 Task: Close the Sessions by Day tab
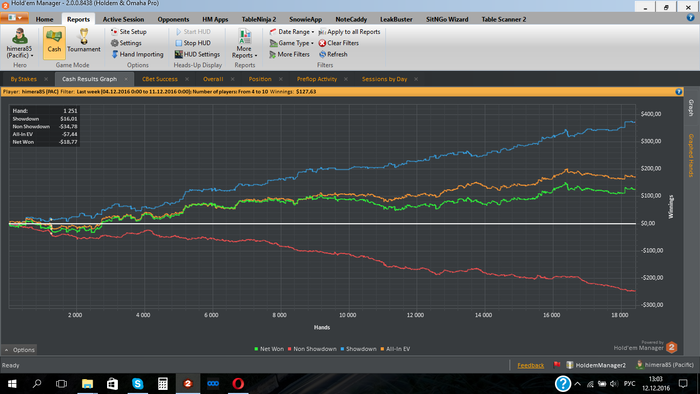click(x=416, y=79)
